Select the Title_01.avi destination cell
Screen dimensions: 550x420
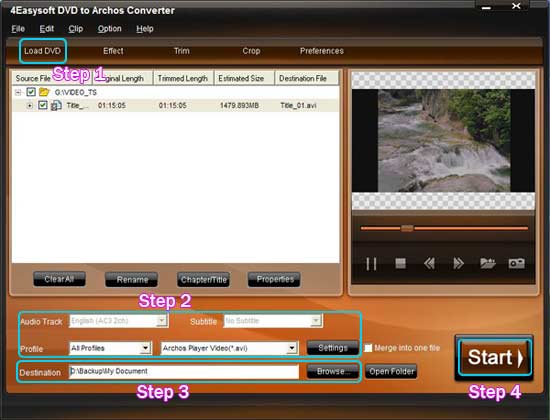[298, 105]
